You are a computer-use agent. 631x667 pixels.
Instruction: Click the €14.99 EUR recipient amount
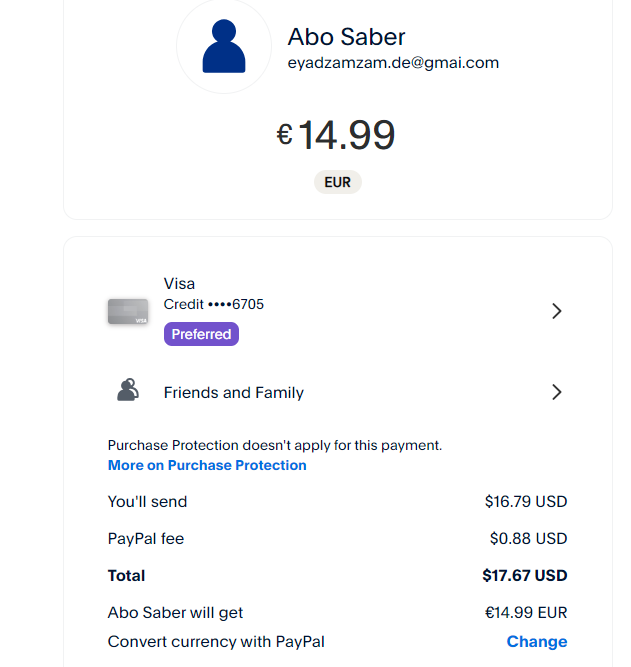pos(525,612)
